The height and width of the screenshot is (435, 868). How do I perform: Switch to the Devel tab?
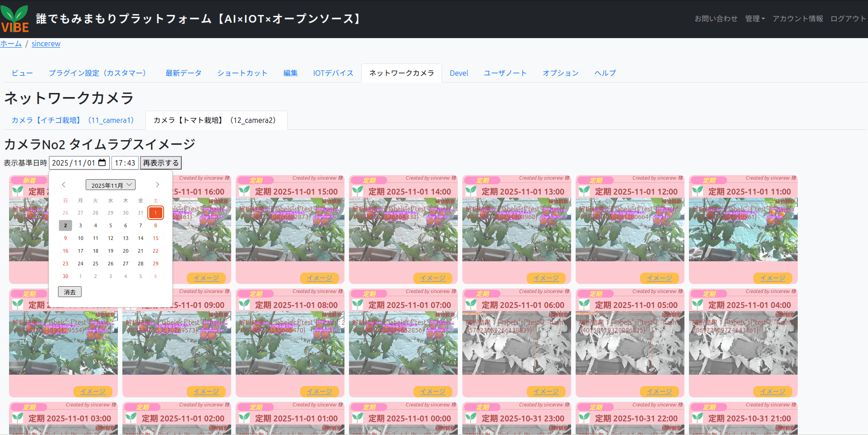[x=459, y=73]
